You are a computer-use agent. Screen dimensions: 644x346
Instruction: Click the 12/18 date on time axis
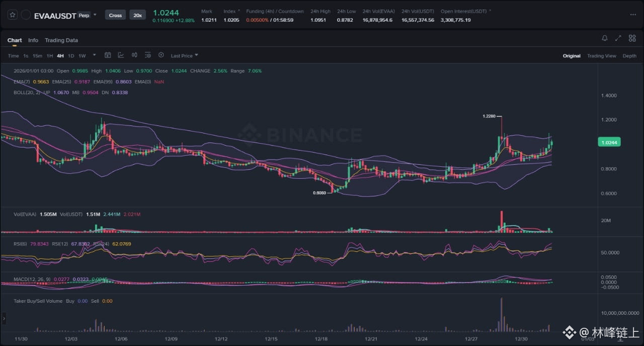(321, 339)
